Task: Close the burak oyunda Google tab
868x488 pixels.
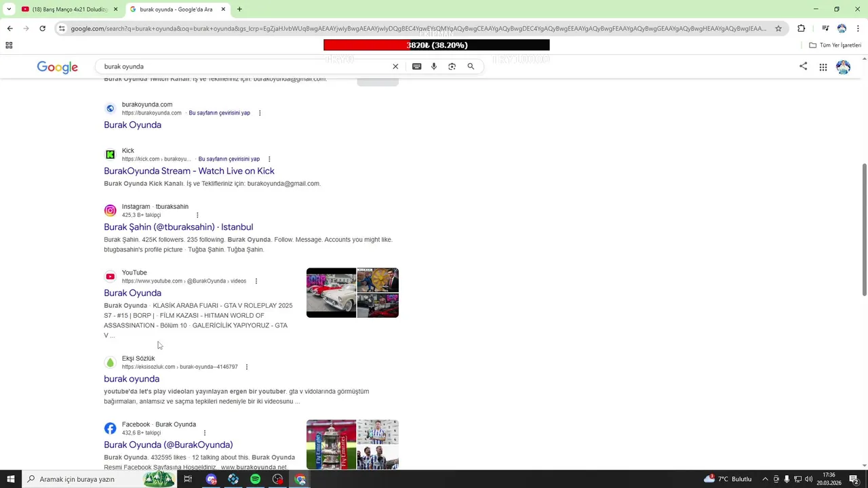Action: click(x=223, y=9)
